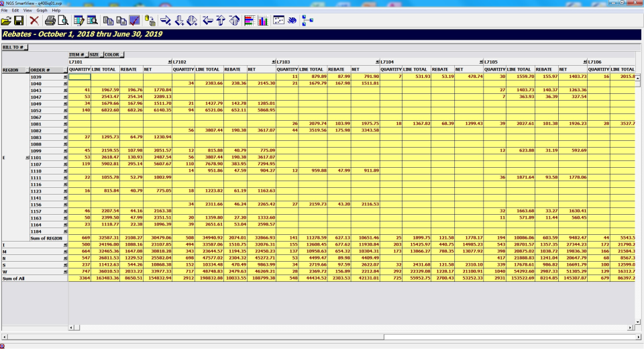Expand region S row

click(x=65, y=265)
